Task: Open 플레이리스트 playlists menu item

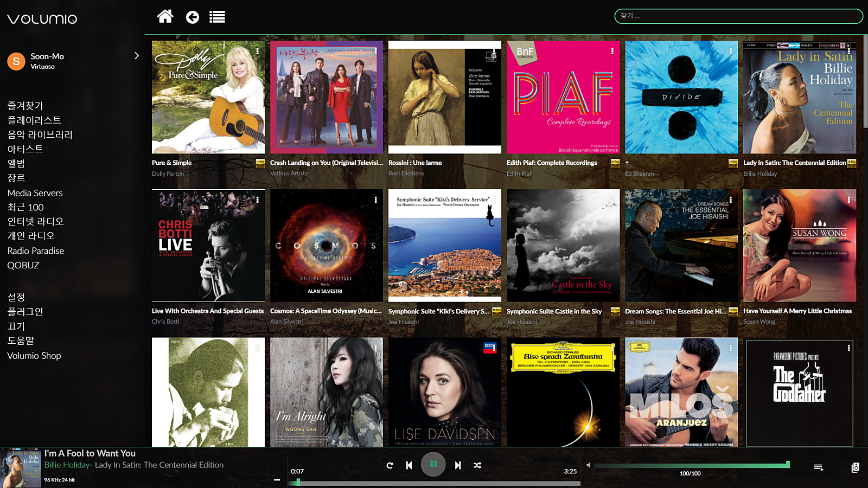Action: pos(34,120)
